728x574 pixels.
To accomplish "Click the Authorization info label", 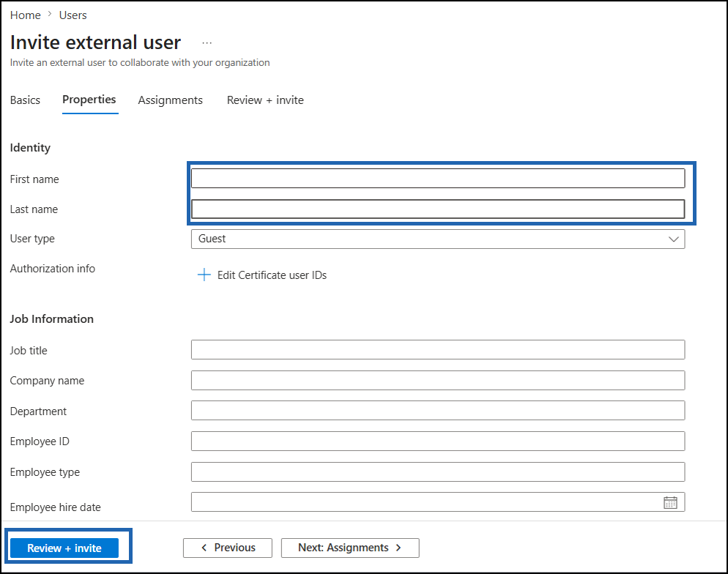I will 53,269.
